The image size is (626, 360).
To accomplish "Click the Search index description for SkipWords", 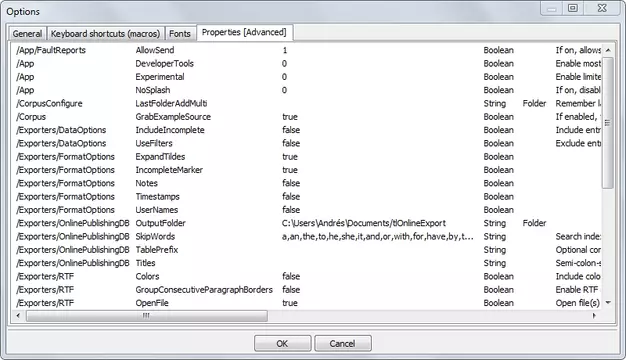I will click(578, 237).
